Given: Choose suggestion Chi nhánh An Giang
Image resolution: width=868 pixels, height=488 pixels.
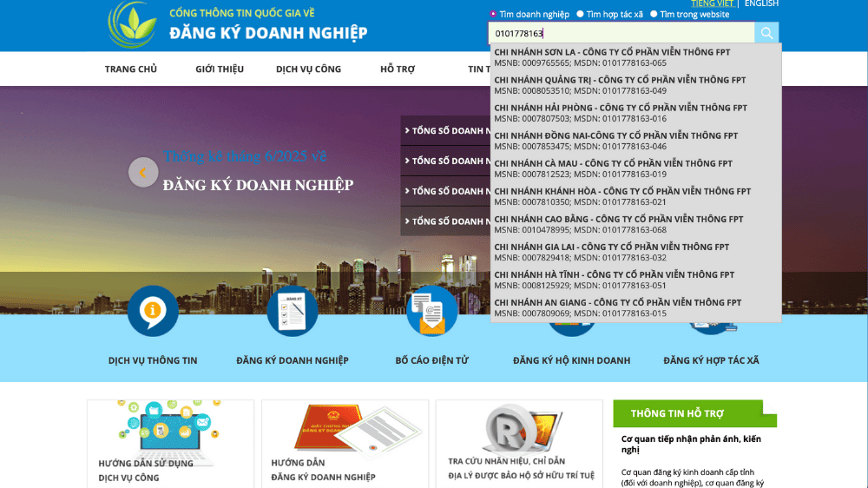Looking at the screenshot, I should click(635, 307).
